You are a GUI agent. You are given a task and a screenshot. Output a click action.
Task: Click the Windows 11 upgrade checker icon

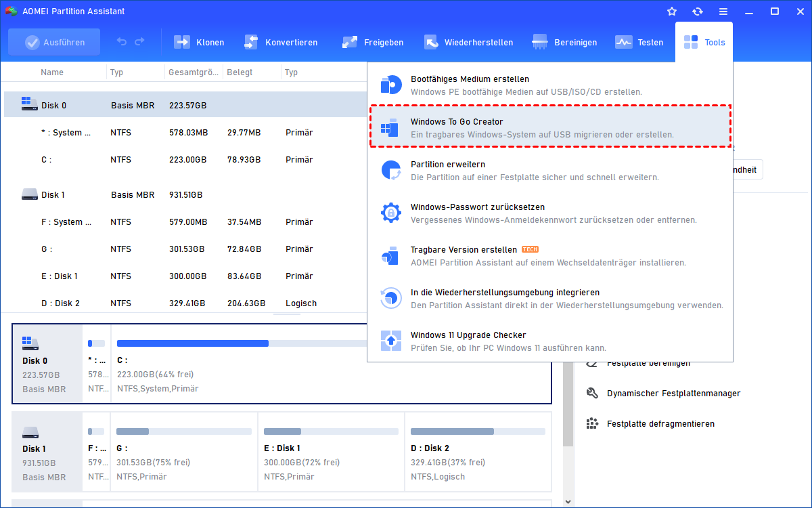click(x=390, y=341)
